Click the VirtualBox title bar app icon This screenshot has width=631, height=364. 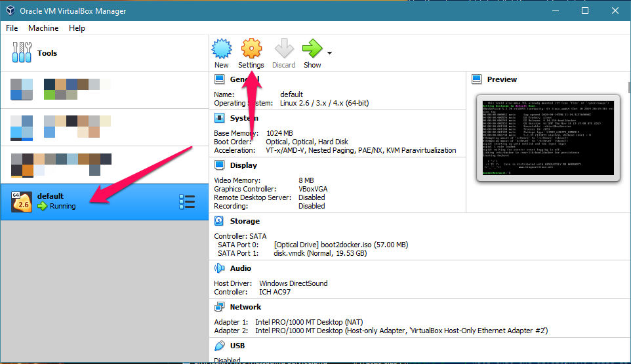point(10,11)
